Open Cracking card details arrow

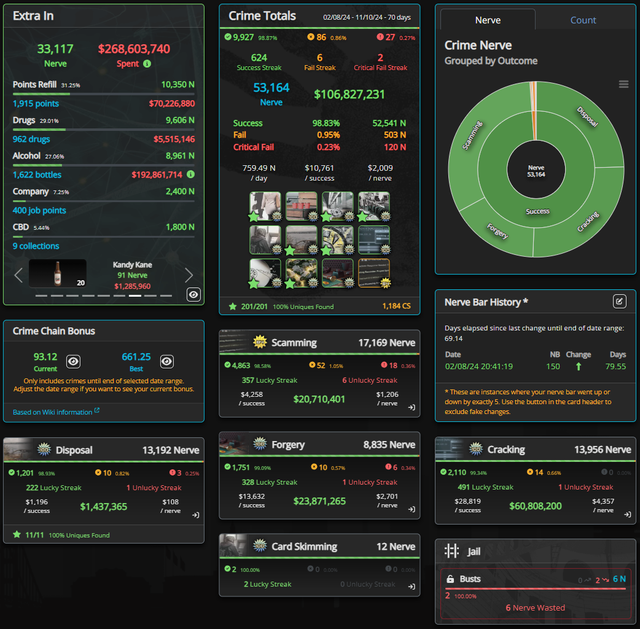(627, 514)
